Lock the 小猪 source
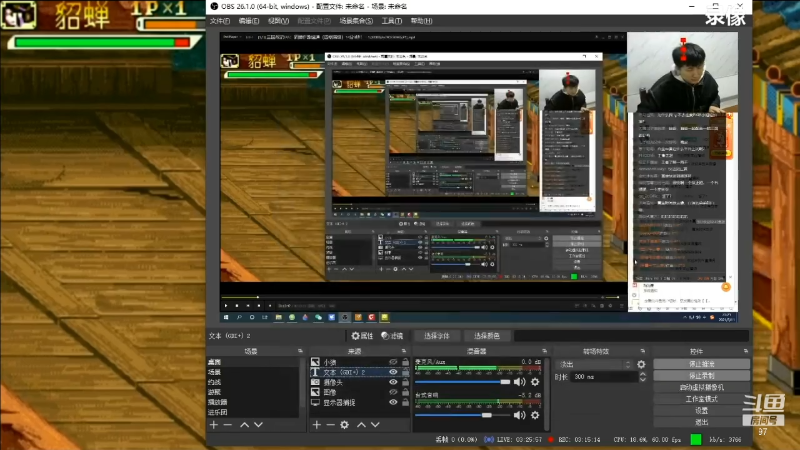Viewport: 800px width, 450px height. [x=405, y=362]
